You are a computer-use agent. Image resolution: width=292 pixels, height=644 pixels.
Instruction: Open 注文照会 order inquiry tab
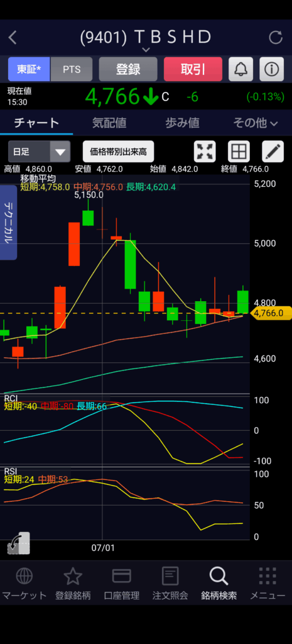click(x=170, y=584)
